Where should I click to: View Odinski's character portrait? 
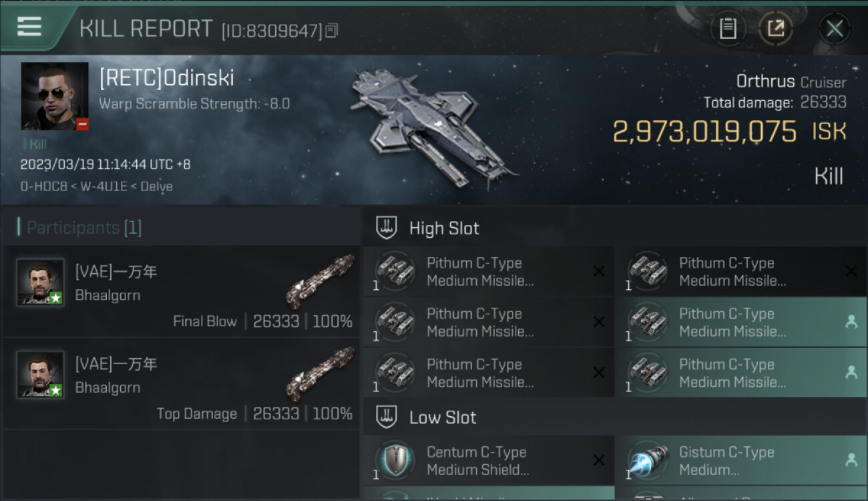(x=55, y=96)
